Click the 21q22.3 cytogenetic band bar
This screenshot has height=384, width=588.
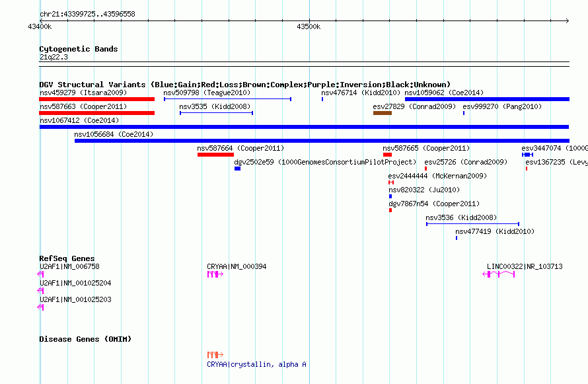tap(304, 64)
